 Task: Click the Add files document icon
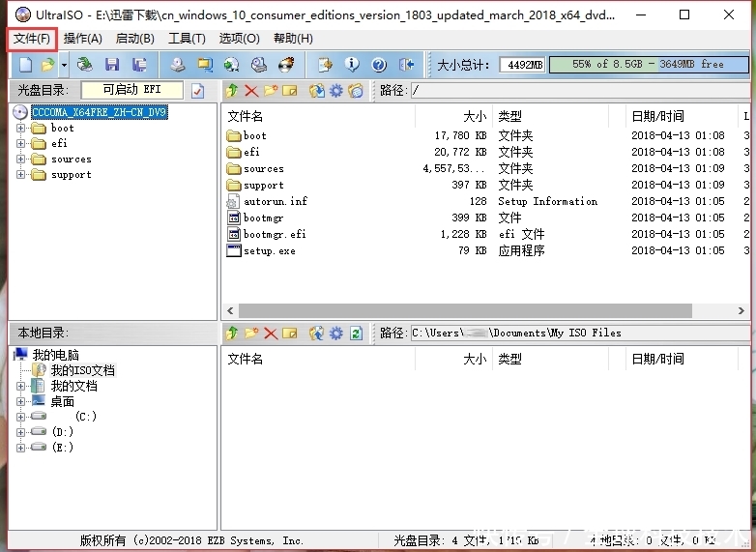325,64
